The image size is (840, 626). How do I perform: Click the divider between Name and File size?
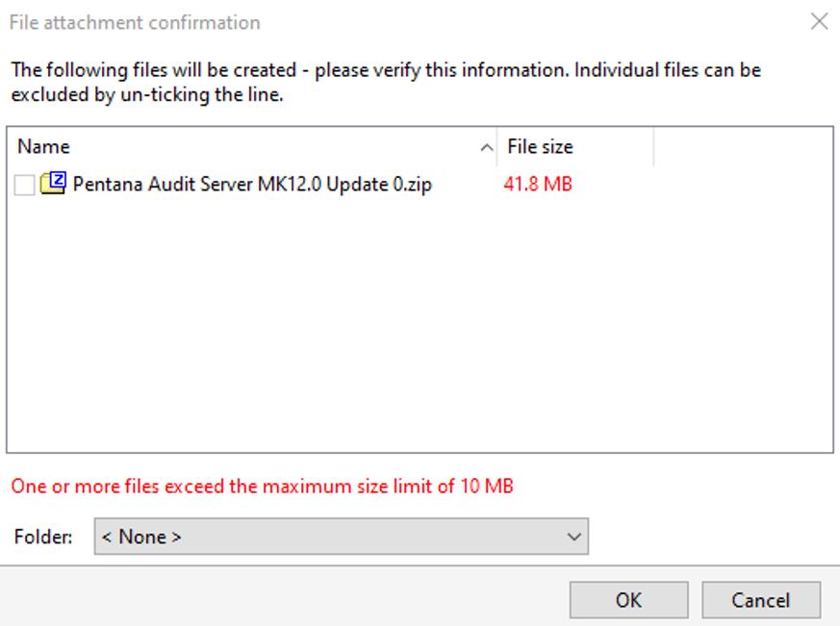tap(496, 147)
